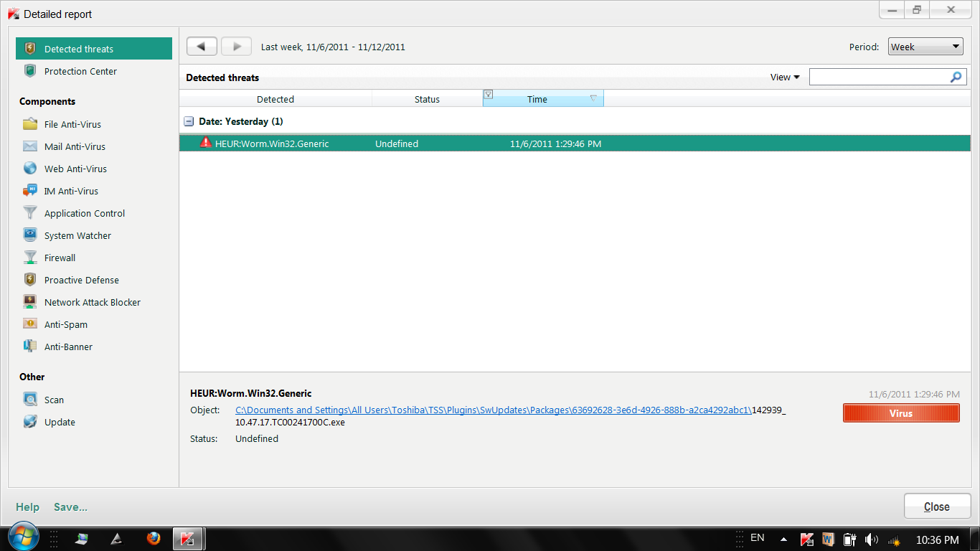Viewport: 980px width, 551px height.
Task: Select the Firewall component icon
Action: coord(30,258)
